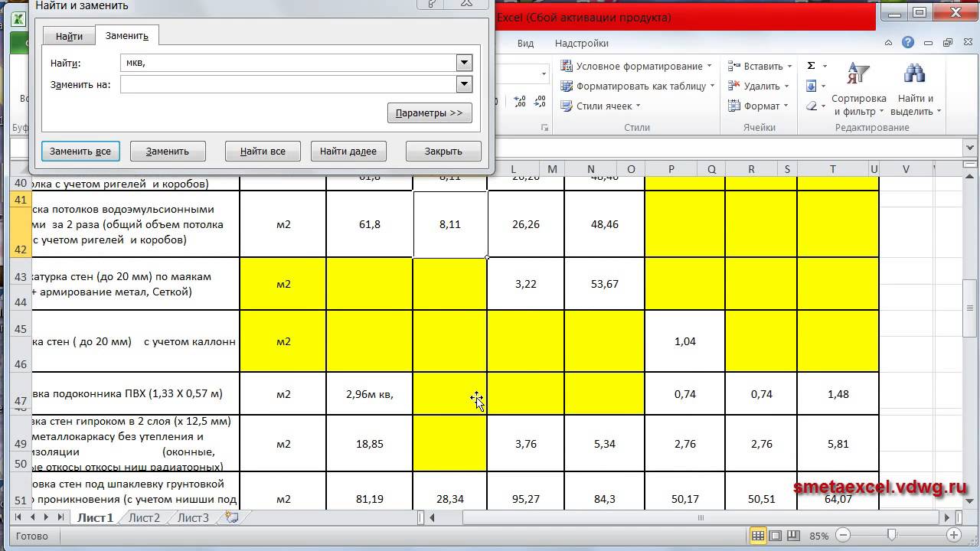Click zoom in plus button
This screenshot has height=551, width=980.
(x=953, y=536)
